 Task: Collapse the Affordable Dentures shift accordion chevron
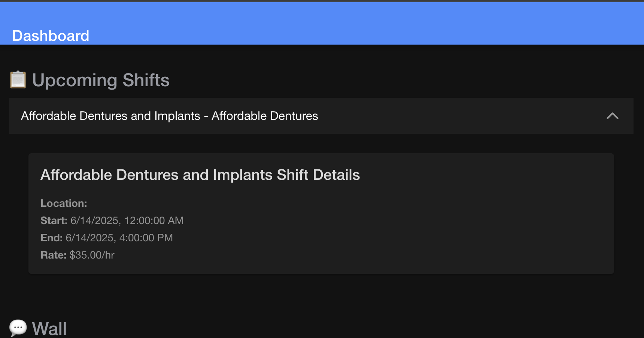pyautogui.click(x=612, y=116)
